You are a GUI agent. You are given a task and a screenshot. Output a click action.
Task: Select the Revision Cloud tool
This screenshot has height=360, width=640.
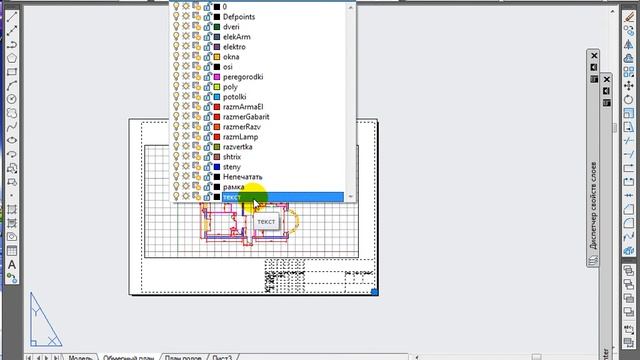[x=11, y=113]
